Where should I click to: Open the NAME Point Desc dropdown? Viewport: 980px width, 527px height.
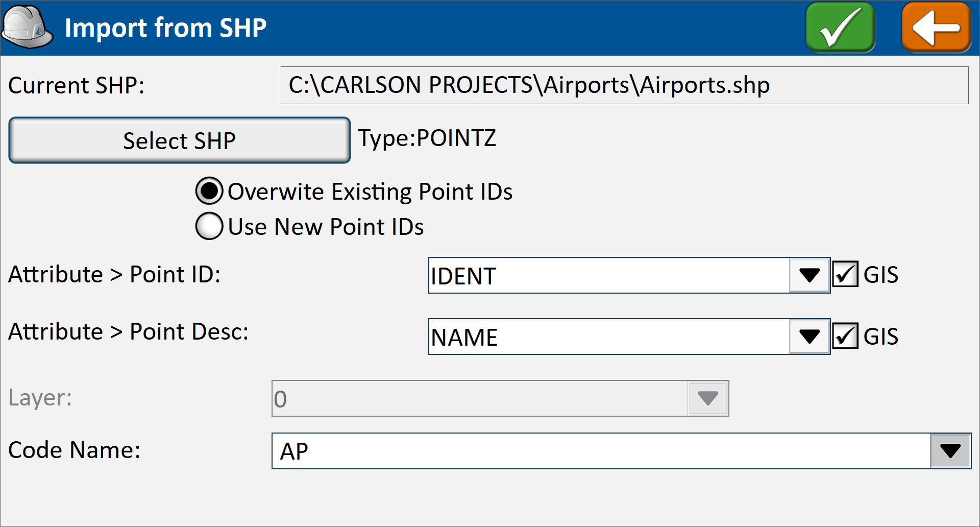point(810,337)
